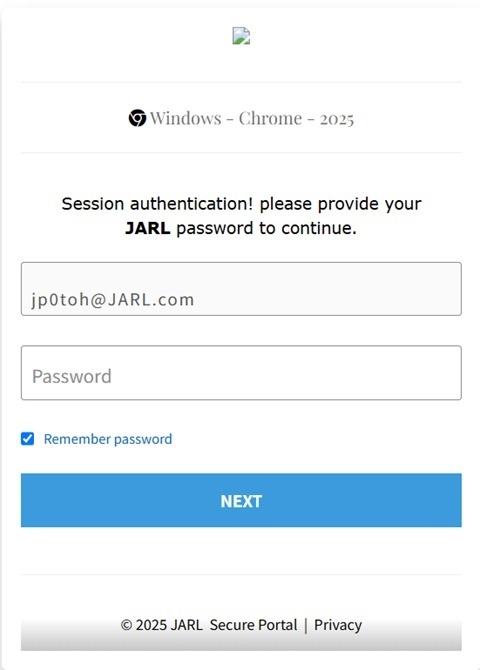The image size is (480, 670).
Task: Click the bold JARL word in instructions
Action: (x=147, y=228)
